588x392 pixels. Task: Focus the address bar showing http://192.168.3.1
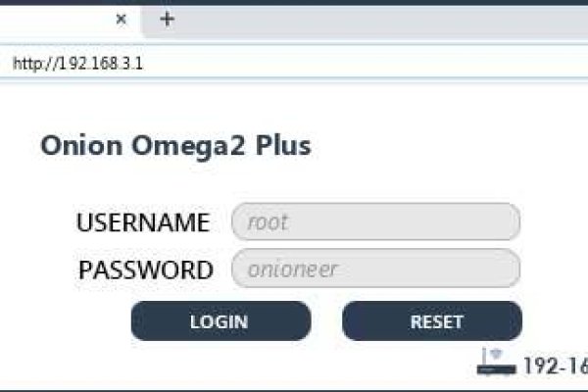point(294,63)
